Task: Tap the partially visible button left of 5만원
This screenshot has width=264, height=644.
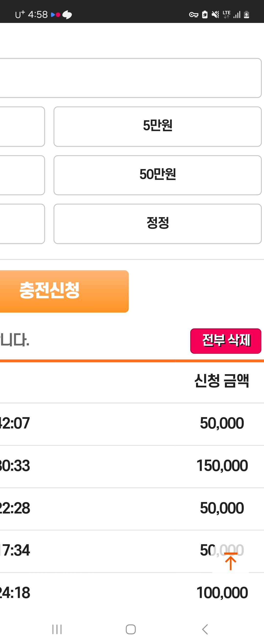Action: pyautogui.click(x=22, y=127)
